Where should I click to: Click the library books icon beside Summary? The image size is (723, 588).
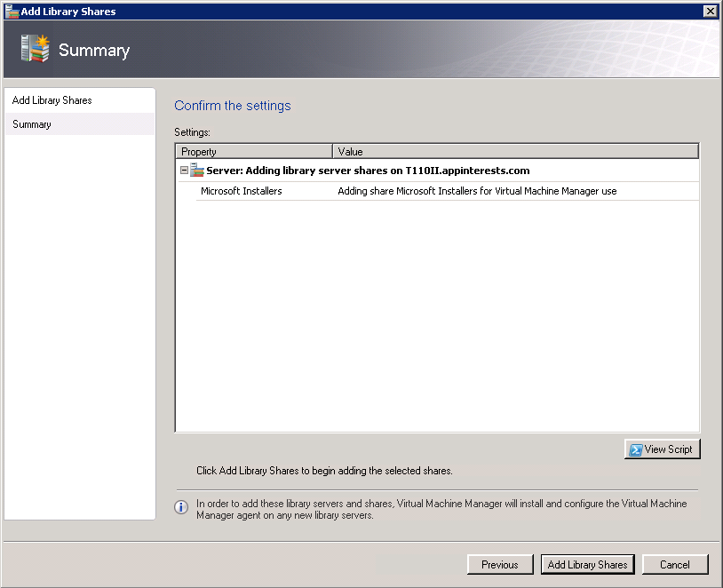pos(35,49)
